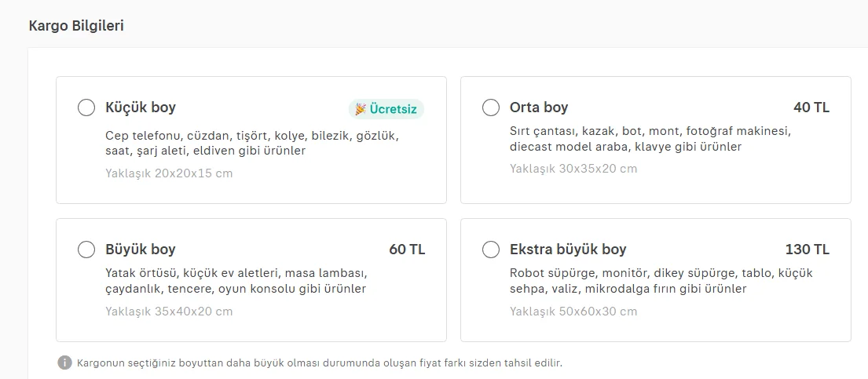This screenshot has width=868, height=379.
Task: Click the Yaklaşık 30x35x20 cm dimension text
Action: click(573, 169)
